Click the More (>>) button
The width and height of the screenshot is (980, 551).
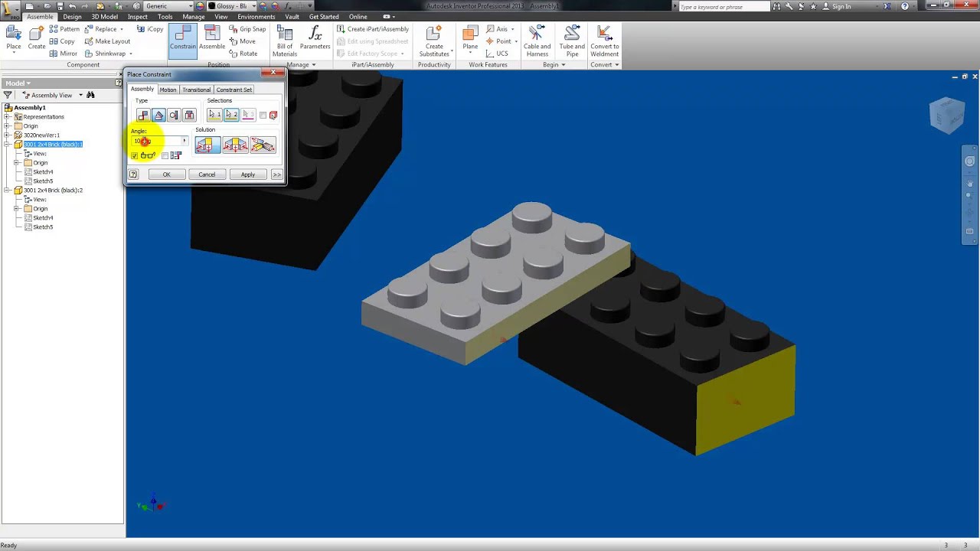tap(276, 174)
